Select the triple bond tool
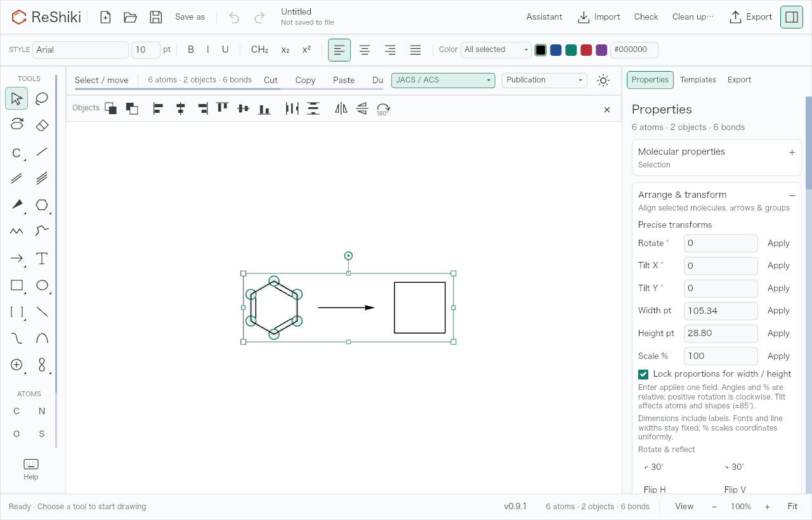 click(x=42, y=178)
